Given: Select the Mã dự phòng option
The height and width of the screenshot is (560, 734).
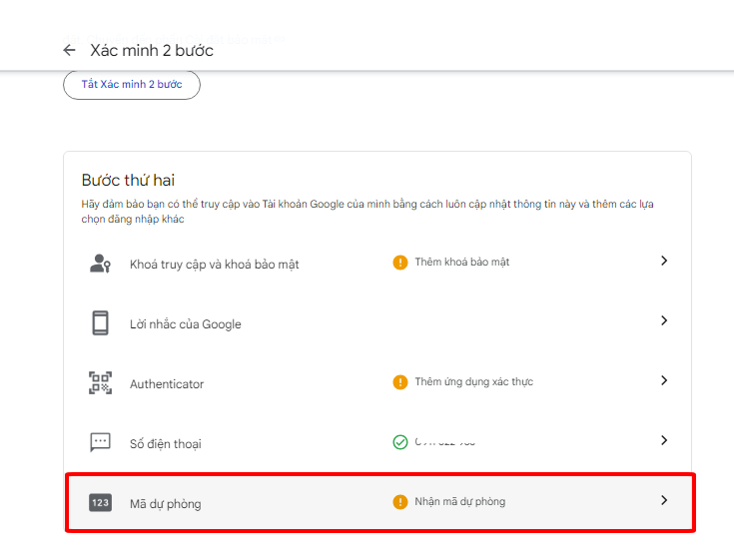Looking at the screenshot, I should (165, 504).
